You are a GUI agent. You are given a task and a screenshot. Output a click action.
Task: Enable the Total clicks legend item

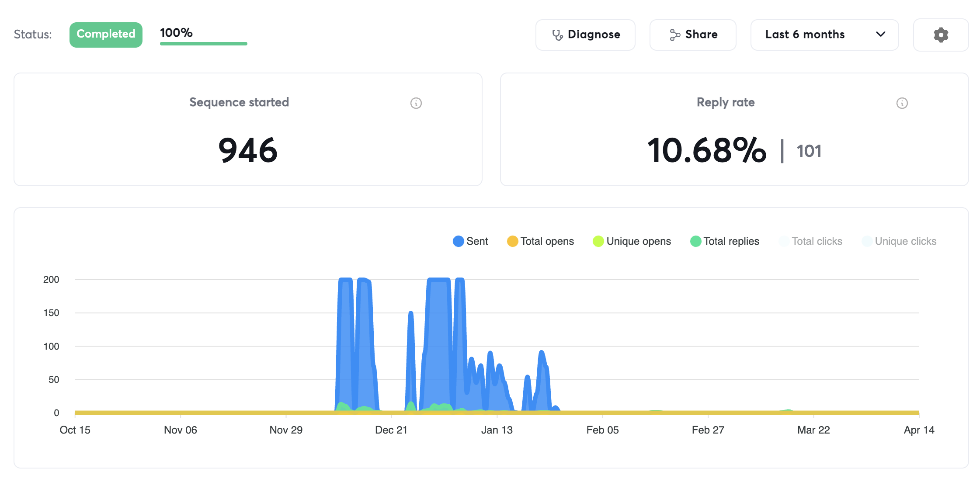pos(810,241)
